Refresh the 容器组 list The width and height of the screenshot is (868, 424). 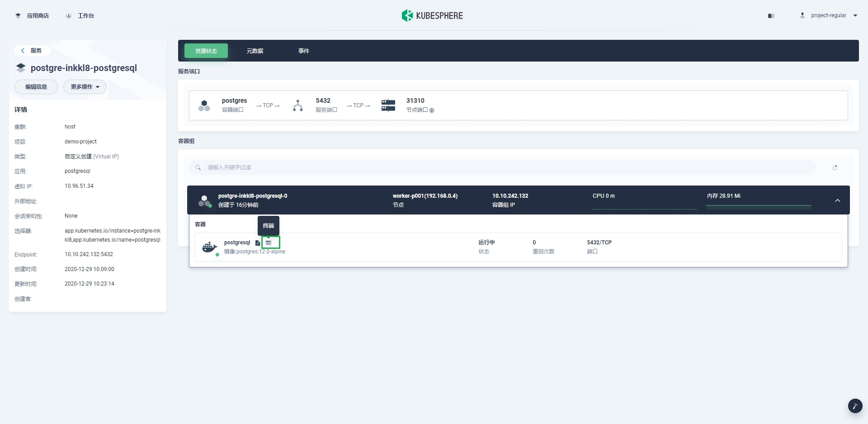[x=835, y=167]
